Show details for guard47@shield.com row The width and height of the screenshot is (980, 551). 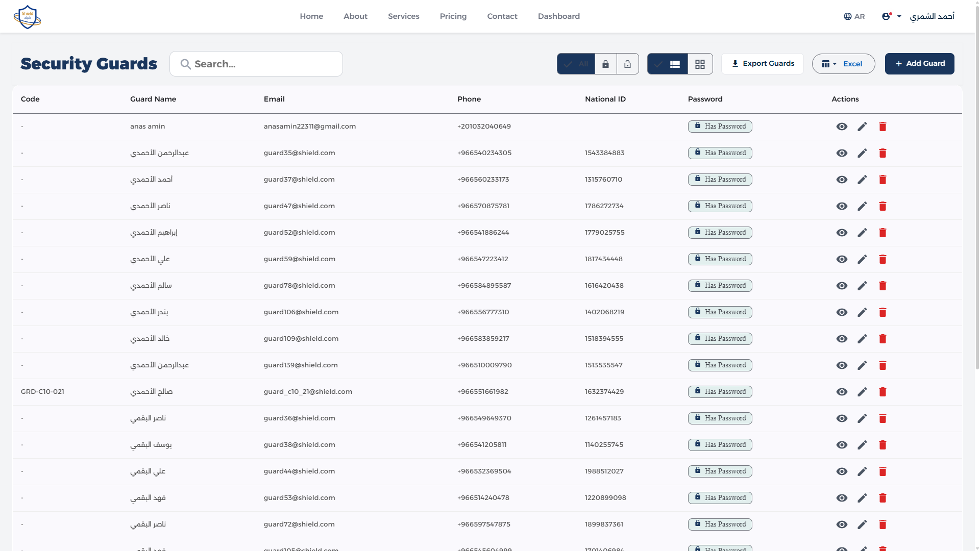pyautogui.click(x=842, y=206)
